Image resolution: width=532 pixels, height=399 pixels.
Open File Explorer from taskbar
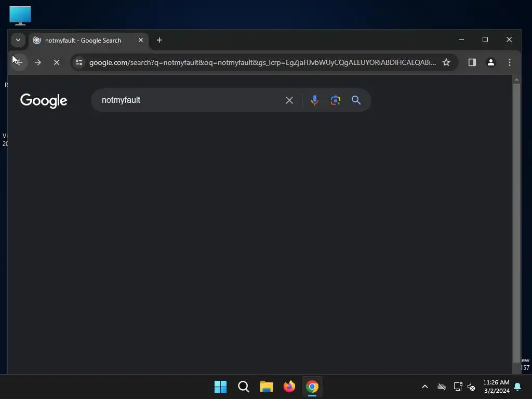click(x=267, y=387)
